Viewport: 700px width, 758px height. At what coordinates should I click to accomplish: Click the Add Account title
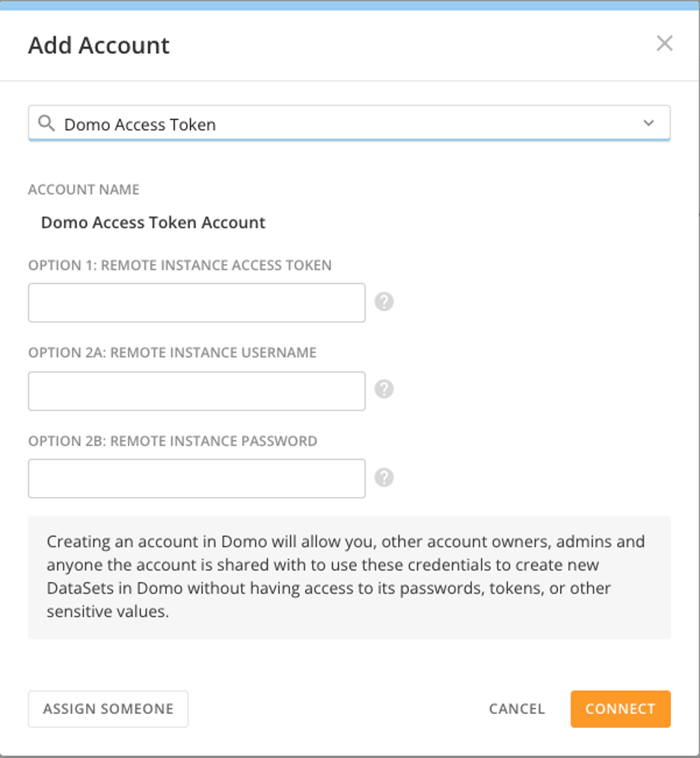coord(98,46)
